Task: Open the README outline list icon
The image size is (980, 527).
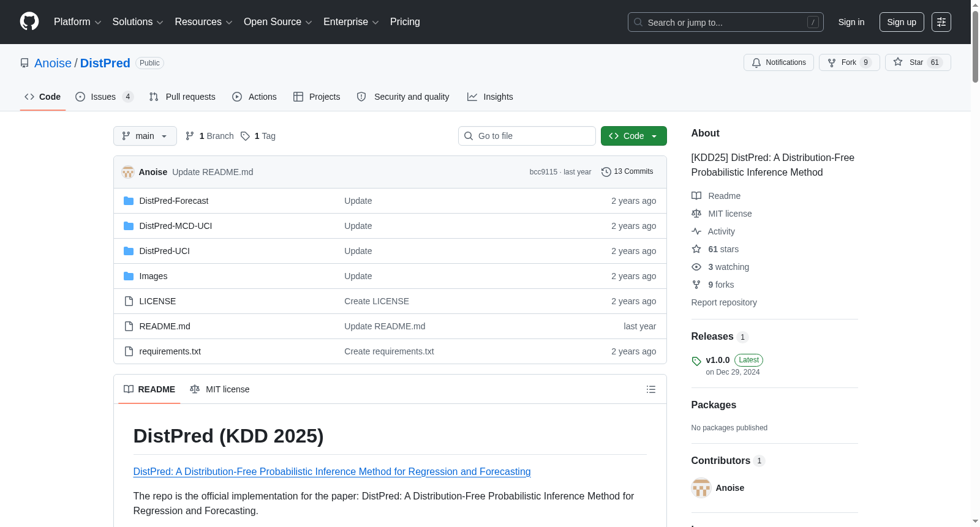Action: click(651, 389)
